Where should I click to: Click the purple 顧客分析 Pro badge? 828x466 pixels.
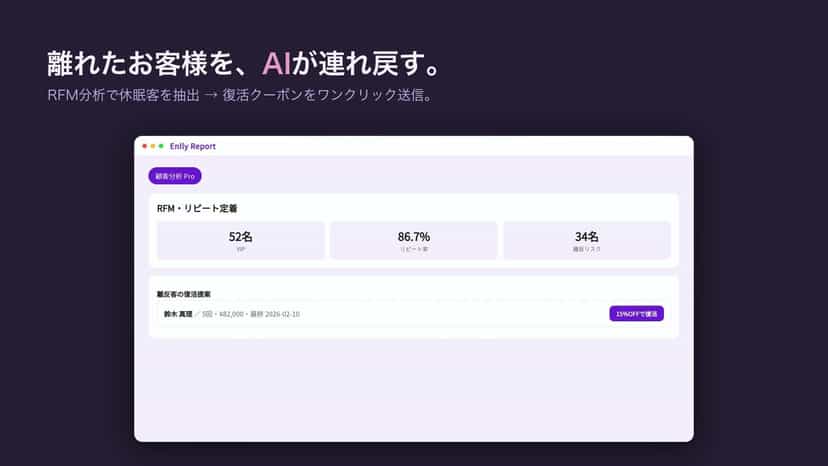click(x=175, y=176)
